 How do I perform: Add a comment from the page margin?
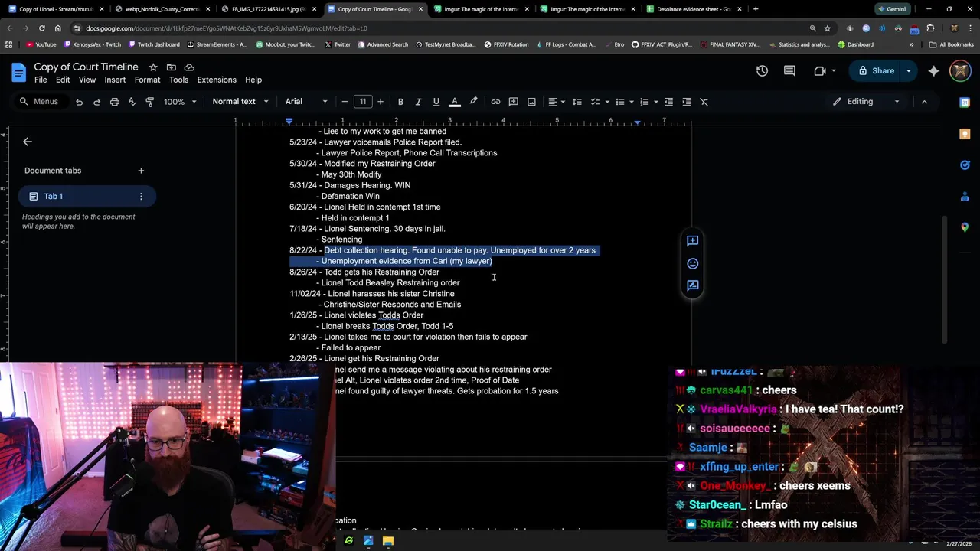tap(693, 240)
